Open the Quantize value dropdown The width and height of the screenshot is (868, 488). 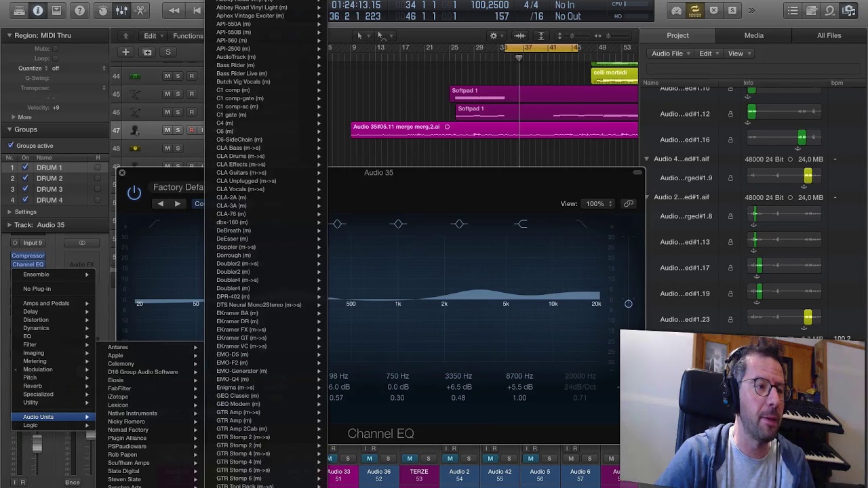pyautogui.click(x=80, y=68)
